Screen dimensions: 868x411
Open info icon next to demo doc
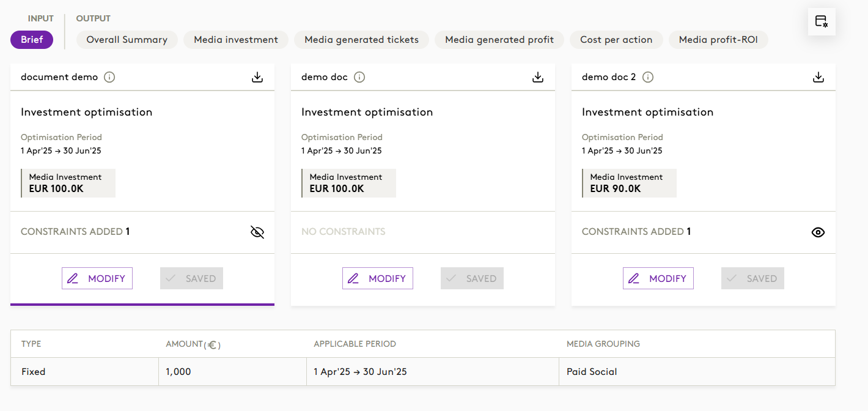point(359,78)
